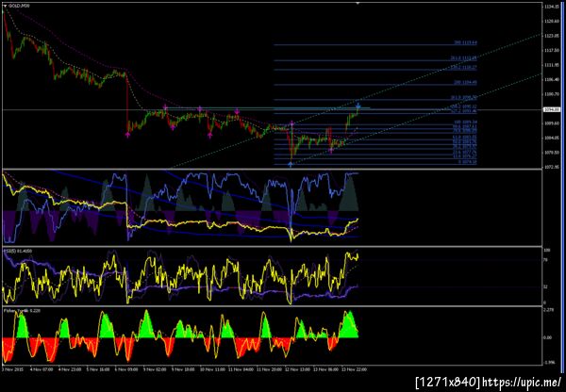Click the highlighted current price label on price axis

click(552, 109)
